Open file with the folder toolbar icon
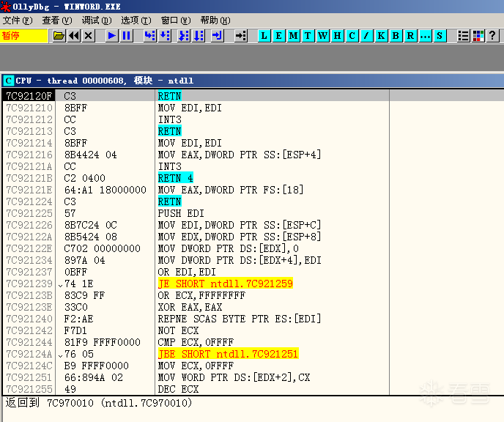The height and width of the screenshot is (422, 504). click(x=59, y=36)
